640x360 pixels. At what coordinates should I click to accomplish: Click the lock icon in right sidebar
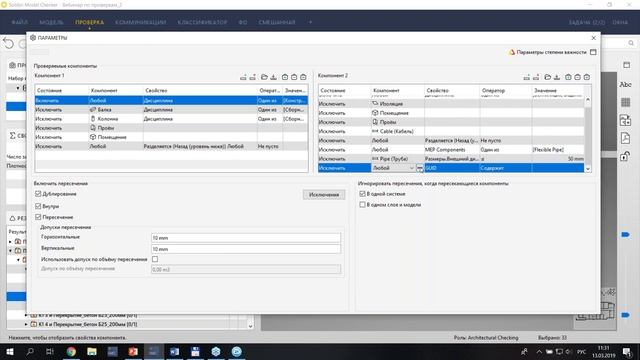pyautogui.click(x=625, y=156)
